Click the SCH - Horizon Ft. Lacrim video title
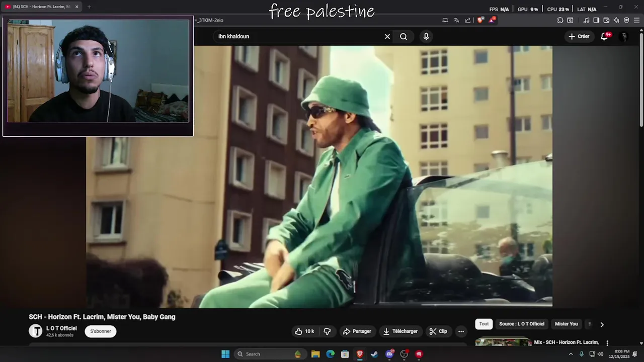Image resolution: width=644 pixels, height=362 pixels. click(102, 317)
